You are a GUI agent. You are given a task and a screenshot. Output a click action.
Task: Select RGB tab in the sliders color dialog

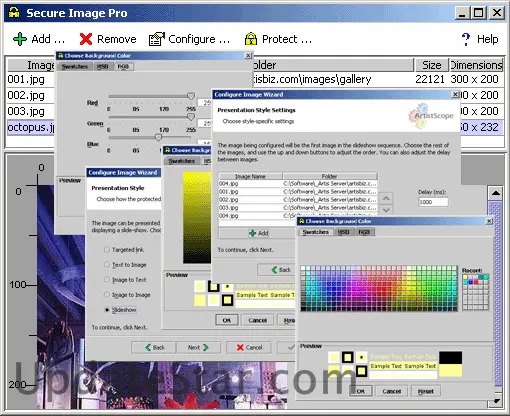pyautogui.click(x=123, y=66)
